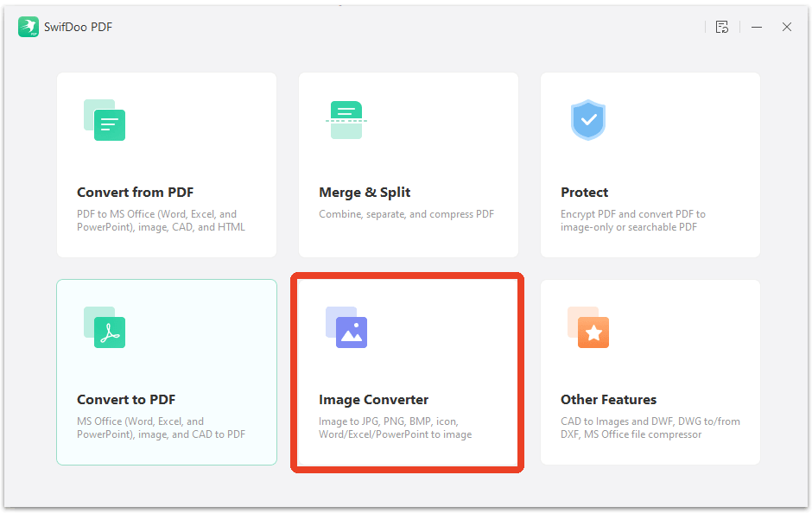Click the SwifDoo PDF title text
This screenshot has width=812, height=513.
click(79, 27)
